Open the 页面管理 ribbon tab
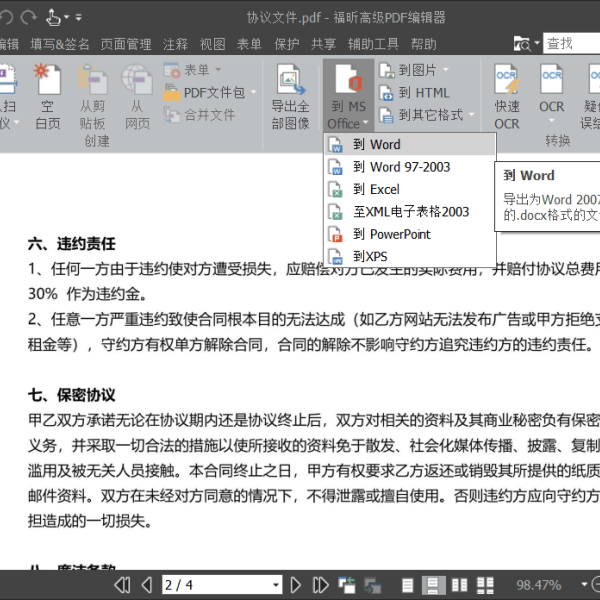600x600 pixels. pyautogui.click(x=126, y=44)
